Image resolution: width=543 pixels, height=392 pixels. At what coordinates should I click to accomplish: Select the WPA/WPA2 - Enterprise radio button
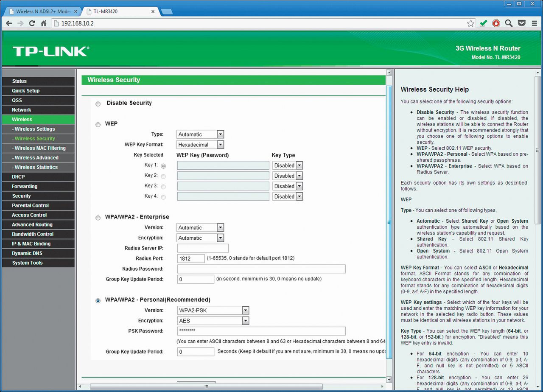click(x=98, y=218)
